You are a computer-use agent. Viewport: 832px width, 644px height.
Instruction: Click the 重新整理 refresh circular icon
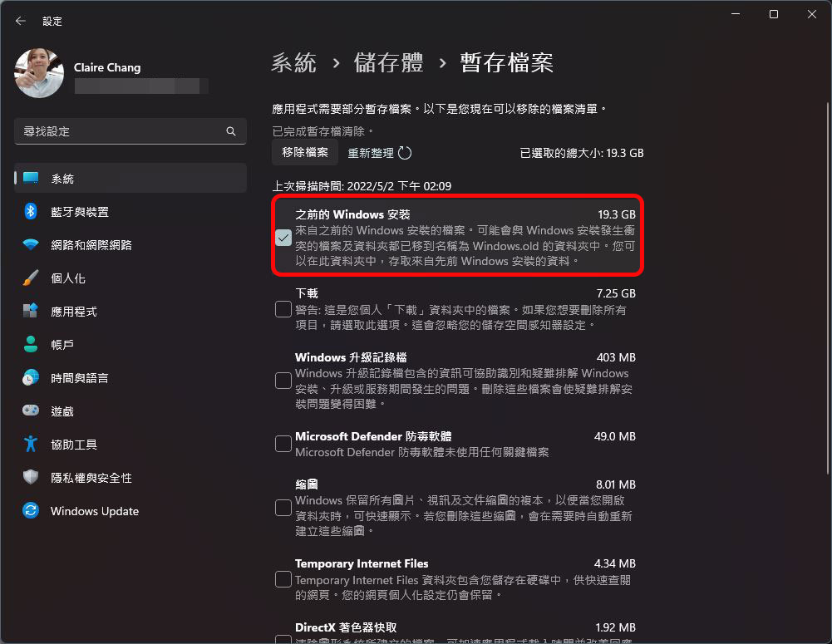point(405,153)
